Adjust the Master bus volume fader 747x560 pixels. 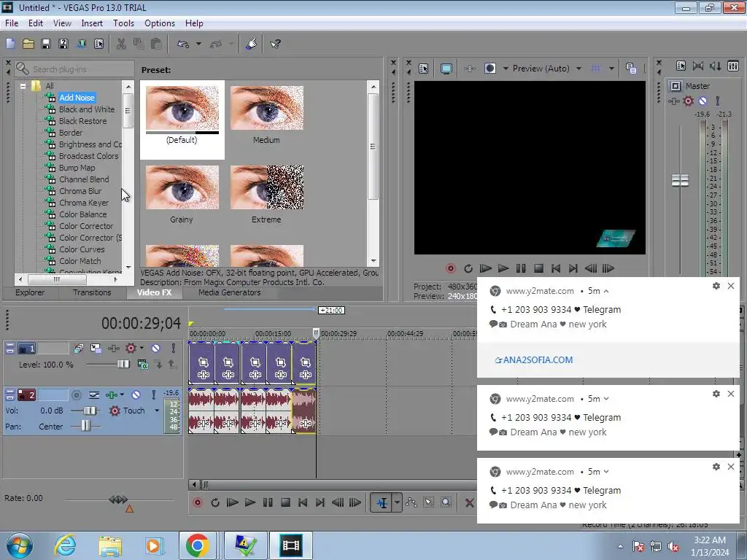pyautogui.click(x=680, y=181)
